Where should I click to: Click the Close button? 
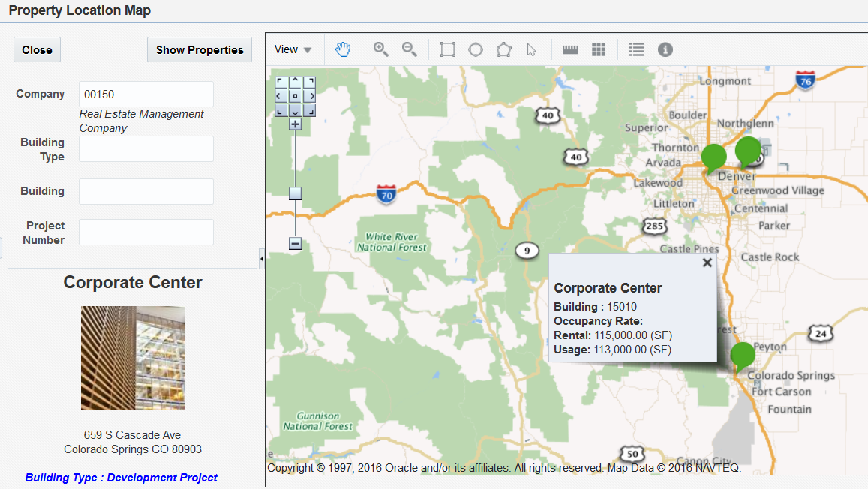(x=37, y=49)
